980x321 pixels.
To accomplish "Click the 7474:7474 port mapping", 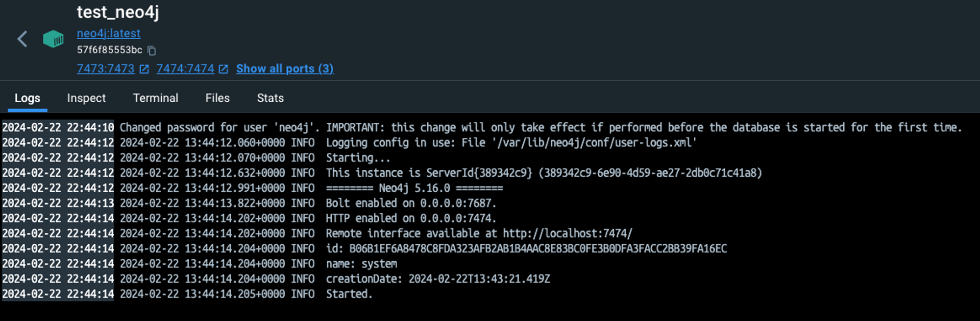I will click(185, 69).
